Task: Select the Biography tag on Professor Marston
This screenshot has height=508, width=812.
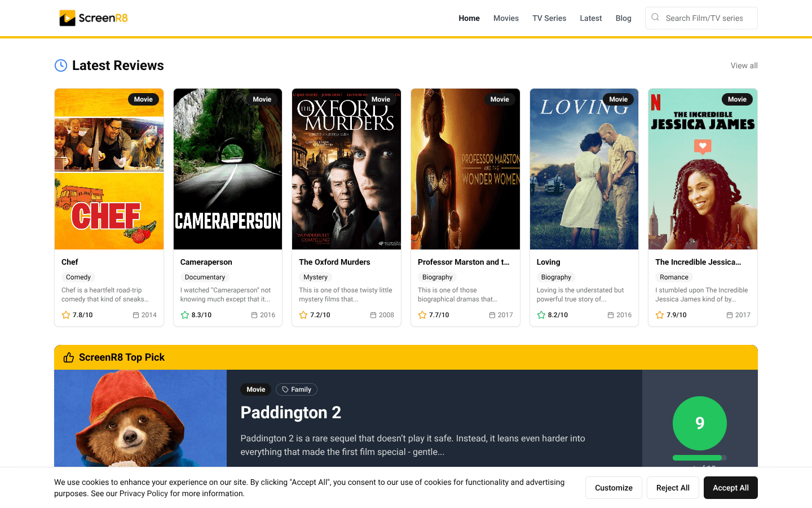Action: click(x=438, y=277)
